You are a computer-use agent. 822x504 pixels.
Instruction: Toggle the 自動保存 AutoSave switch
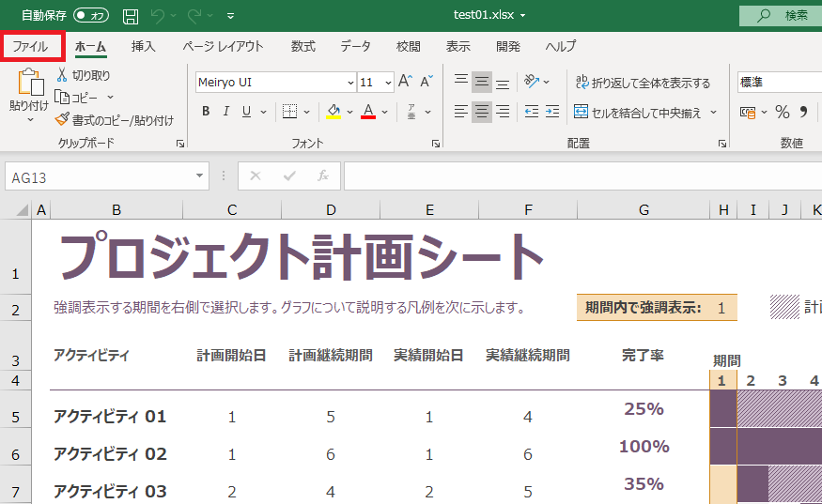(x=91, y=16)
